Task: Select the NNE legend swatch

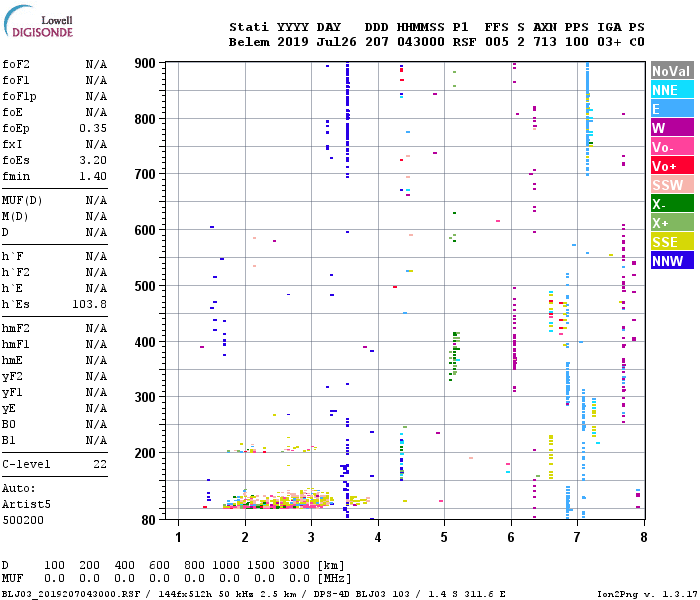Action: (x=672, y=90)
